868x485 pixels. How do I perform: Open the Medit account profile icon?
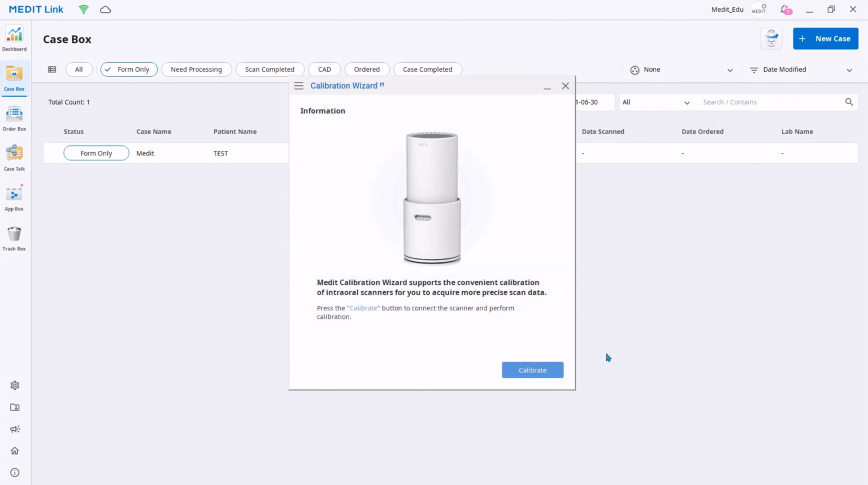tap(759, 10)
